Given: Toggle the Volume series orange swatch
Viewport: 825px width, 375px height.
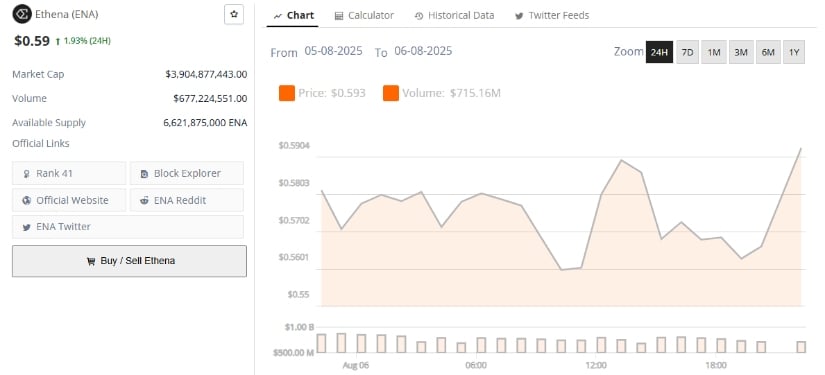Looking at the screenshot, I should point(391,94).
